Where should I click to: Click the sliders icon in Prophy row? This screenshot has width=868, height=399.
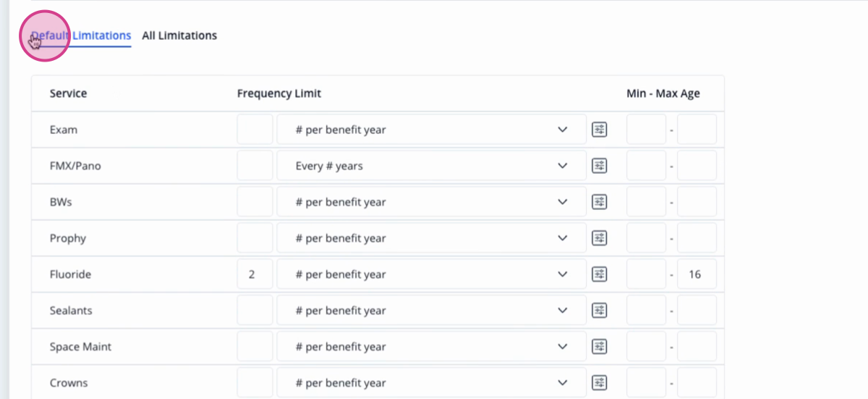tap(600, 238)
